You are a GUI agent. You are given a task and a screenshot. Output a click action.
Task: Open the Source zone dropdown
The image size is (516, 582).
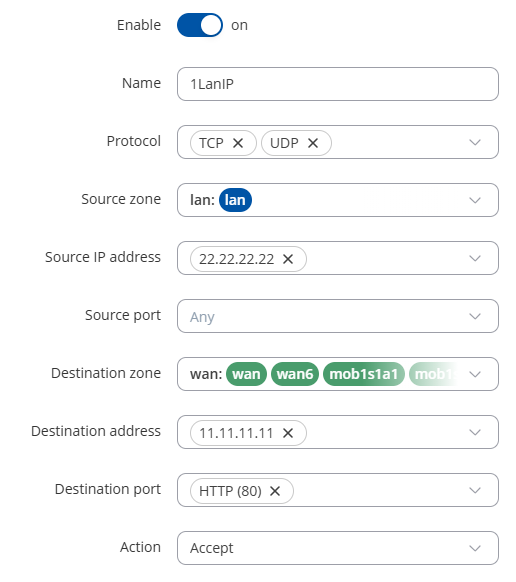pos(338,200)
